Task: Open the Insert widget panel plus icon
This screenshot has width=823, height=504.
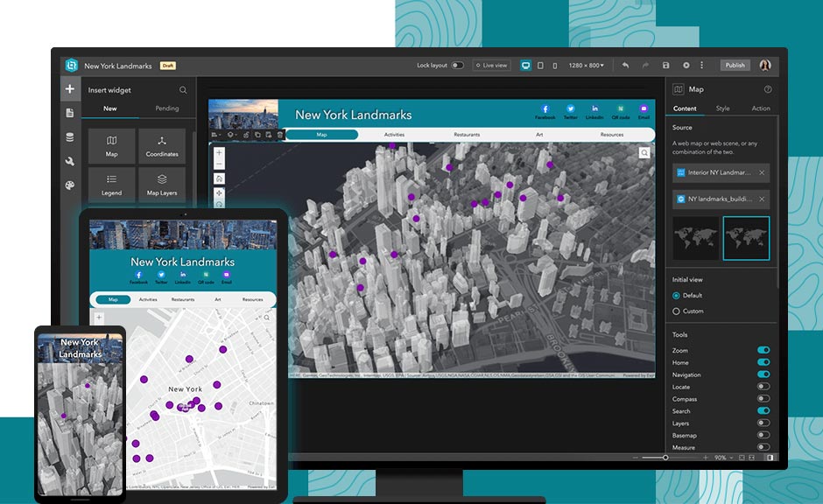Action: tap(70, 89)
